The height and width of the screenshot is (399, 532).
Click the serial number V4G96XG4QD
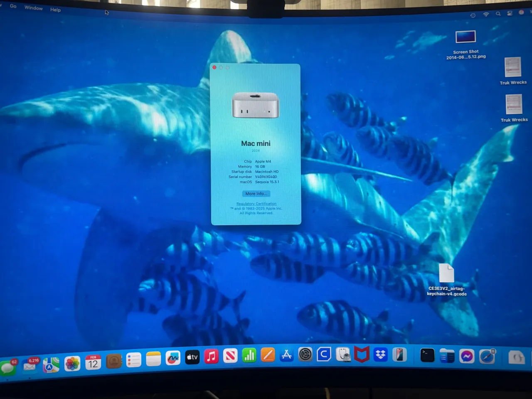point(266,177)
